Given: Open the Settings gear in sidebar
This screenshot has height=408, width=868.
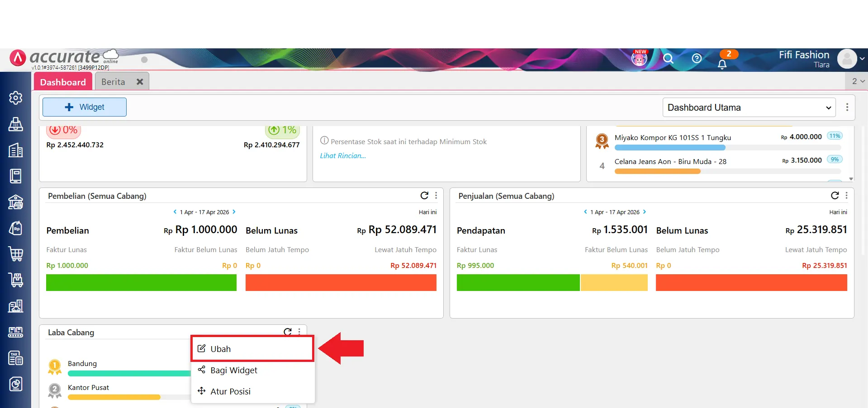Looking at the screenshot, I should click(x=16, y=98).
